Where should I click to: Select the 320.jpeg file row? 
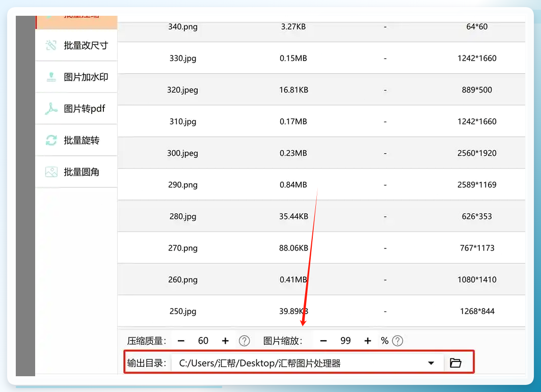tap(321, 90)
